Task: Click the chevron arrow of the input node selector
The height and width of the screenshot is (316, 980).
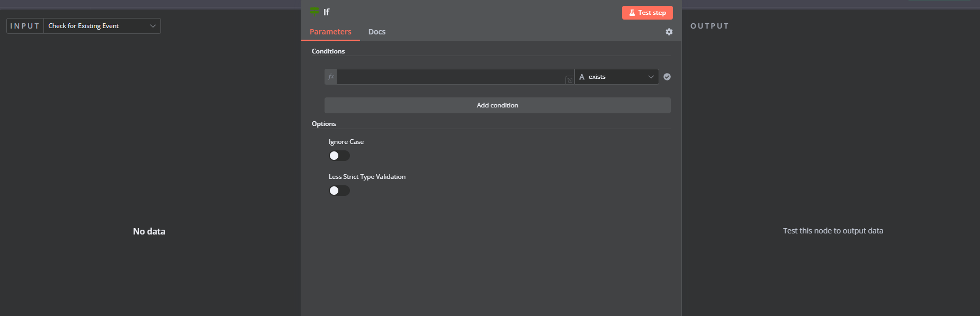Action: coord(153,26)
